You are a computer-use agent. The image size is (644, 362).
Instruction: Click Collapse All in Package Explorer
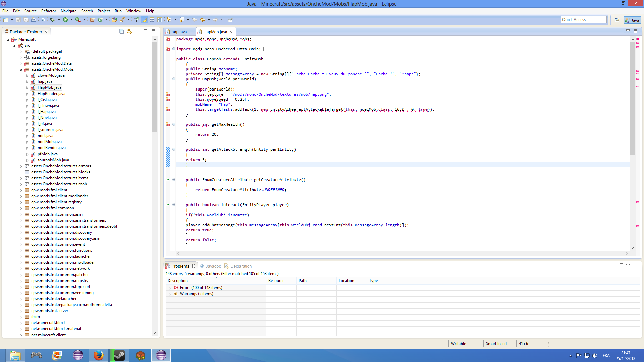pos(121,32)
